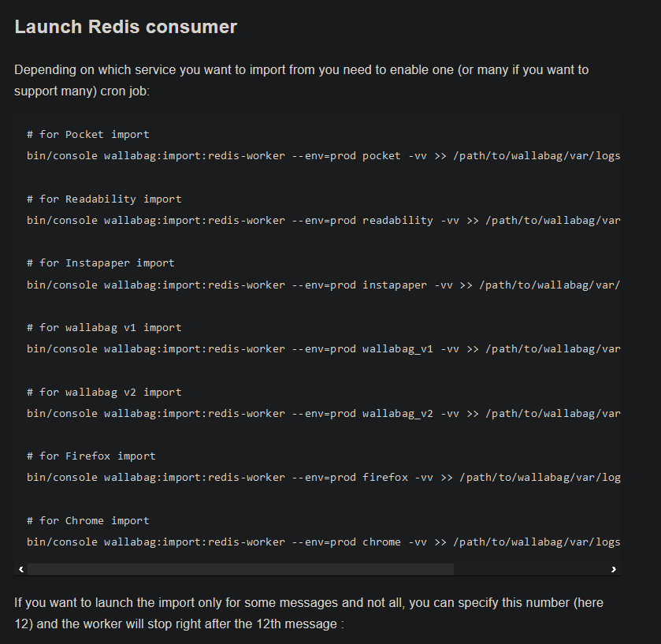Click the '# for Firefox import' comment
Viewport: 661px width, 644px height.
coord(91,456)
